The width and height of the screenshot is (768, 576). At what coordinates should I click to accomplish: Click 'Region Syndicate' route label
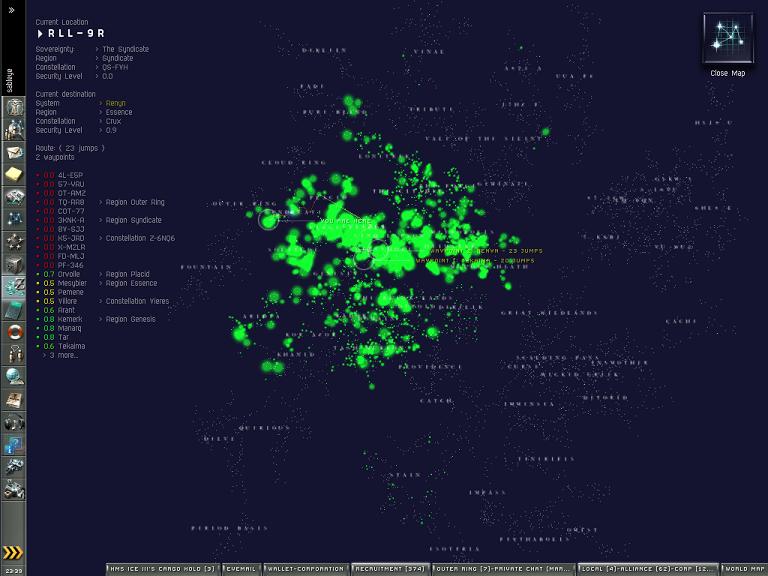(x=134, y=220)
